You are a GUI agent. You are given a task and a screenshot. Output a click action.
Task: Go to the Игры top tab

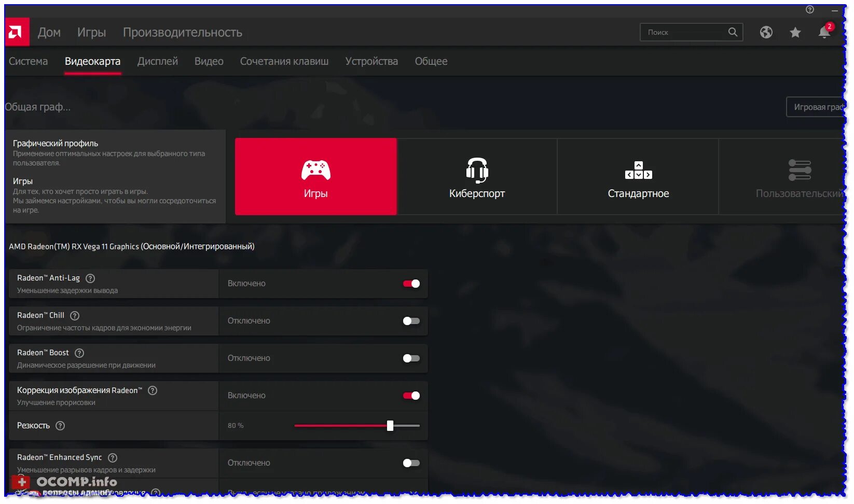(92, 32)
